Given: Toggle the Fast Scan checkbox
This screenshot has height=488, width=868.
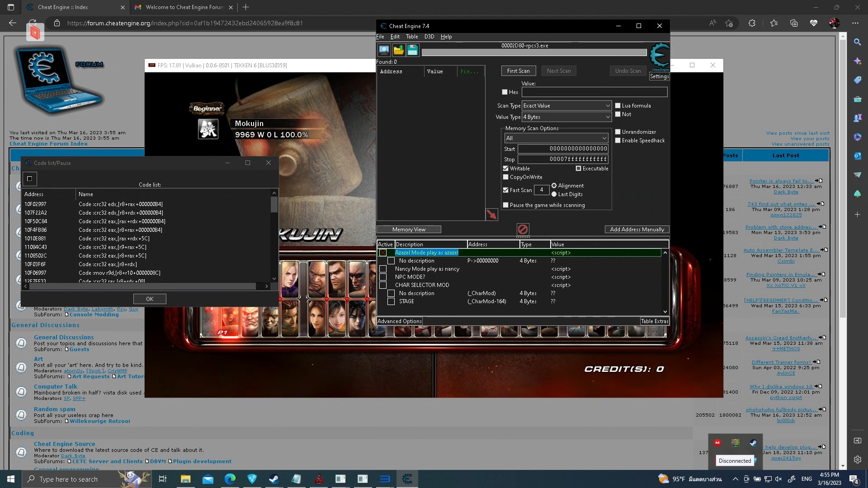Looking at the screenshot, I should pos(505,190).
